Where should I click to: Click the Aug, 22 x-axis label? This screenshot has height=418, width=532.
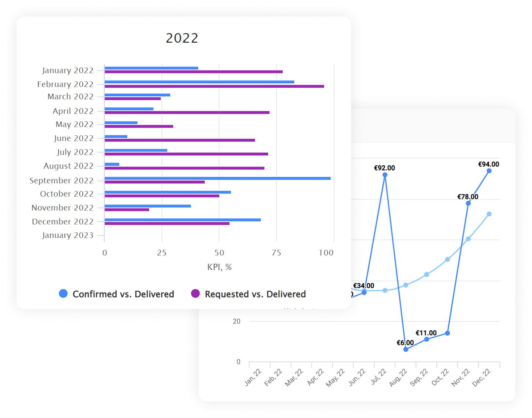[x=398, y=378]
